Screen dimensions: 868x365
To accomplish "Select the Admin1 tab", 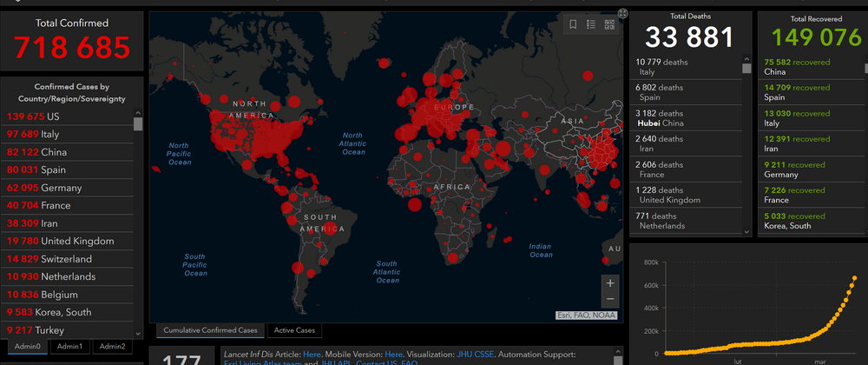I will coord(69,347).
